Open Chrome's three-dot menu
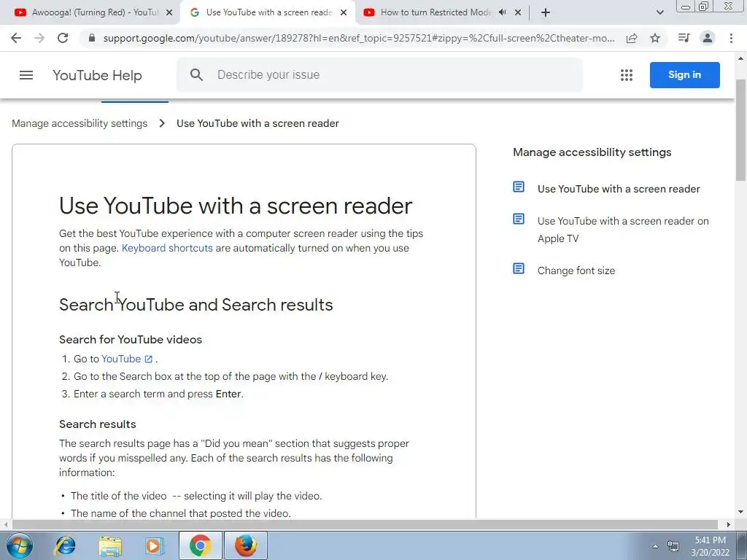The width and height of the screenshot is (747, 560). (x=731, y=38)
